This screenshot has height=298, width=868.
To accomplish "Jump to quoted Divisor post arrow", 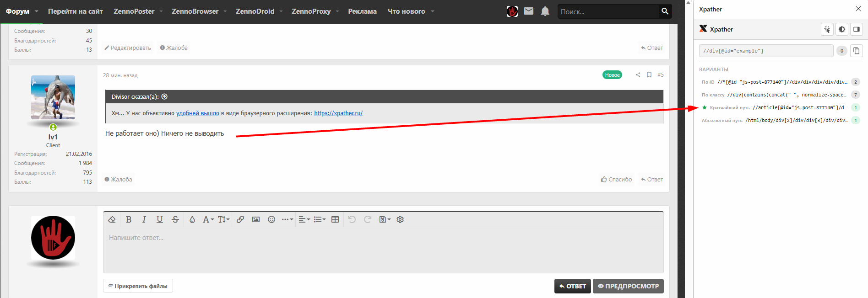I will [164, 96].
